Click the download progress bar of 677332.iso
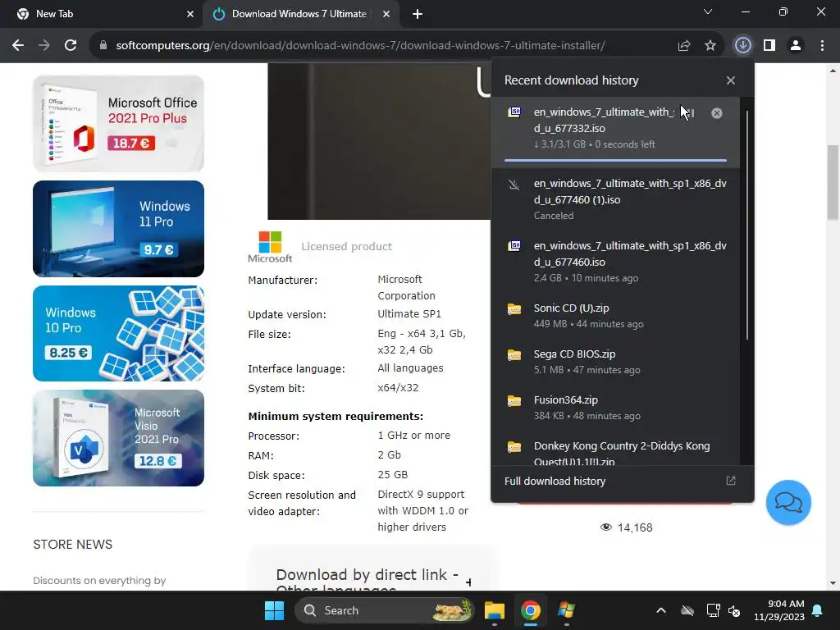The width and height of the screenshot is (840, 630). pos(615,160)
